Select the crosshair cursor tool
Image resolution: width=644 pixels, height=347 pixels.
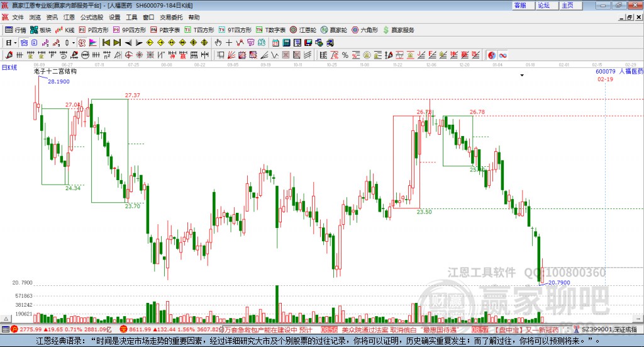(x=229, y=43)
